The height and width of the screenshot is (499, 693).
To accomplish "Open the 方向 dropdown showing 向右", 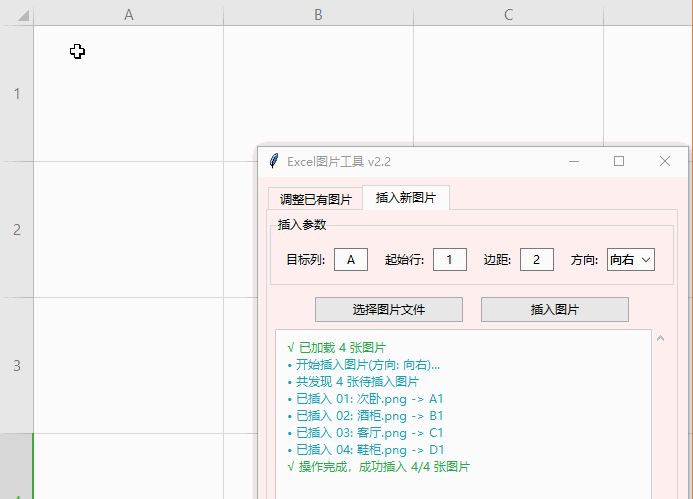I will point(631,259).
